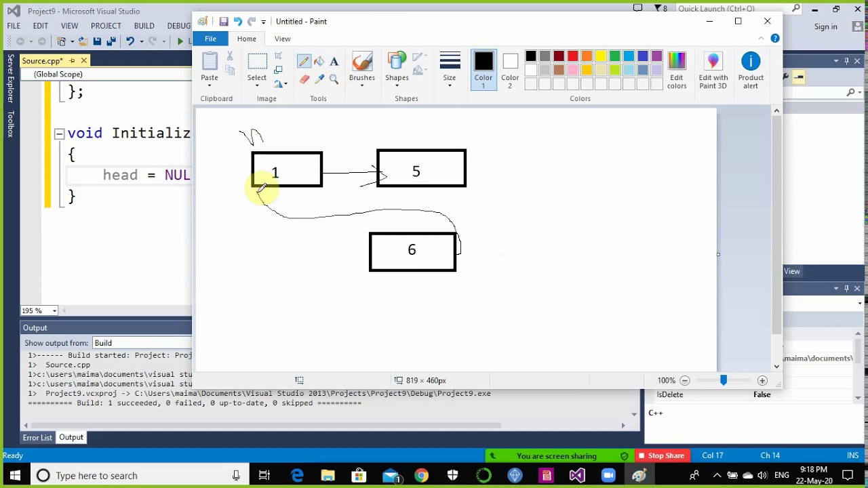This screenshot has height=488, width=868.
Task: Pick the red color swatch
Action: coord(573,56)
